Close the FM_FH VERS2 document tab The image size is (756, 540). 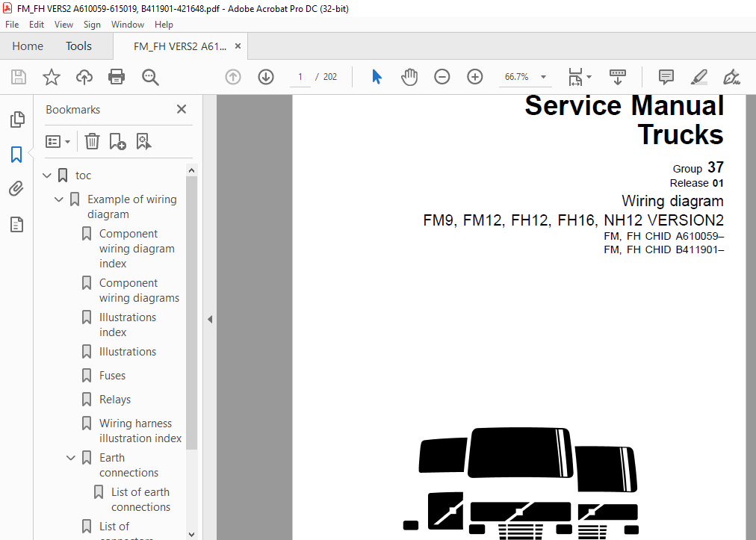(x=238, y=46)
